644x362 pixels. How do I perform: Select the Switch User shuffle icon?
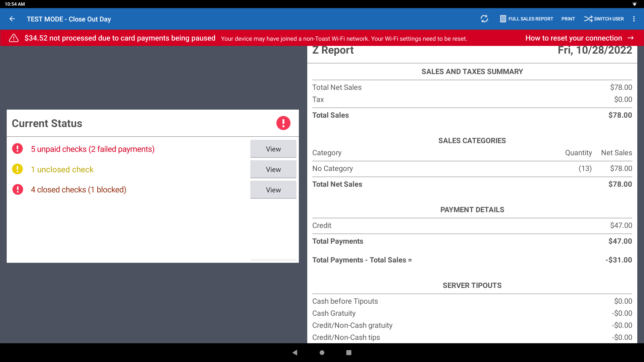tap(589, 19)
